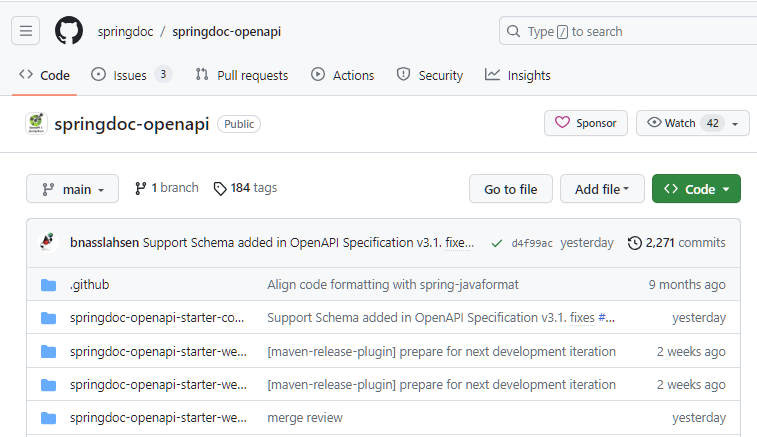Click the branch icon beside 1 branch
Screen dimensions: 757x437
tap(140, 188)
